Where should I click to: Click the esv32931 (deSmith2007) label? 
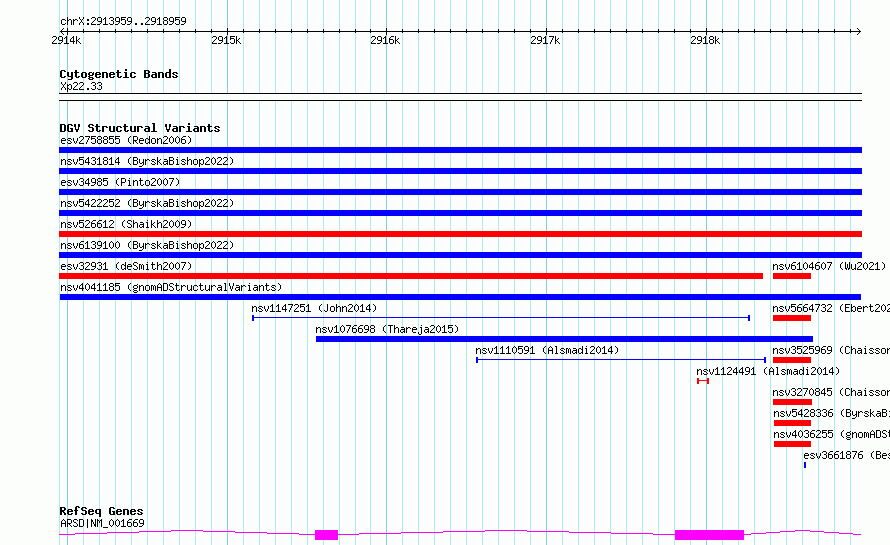126,266
